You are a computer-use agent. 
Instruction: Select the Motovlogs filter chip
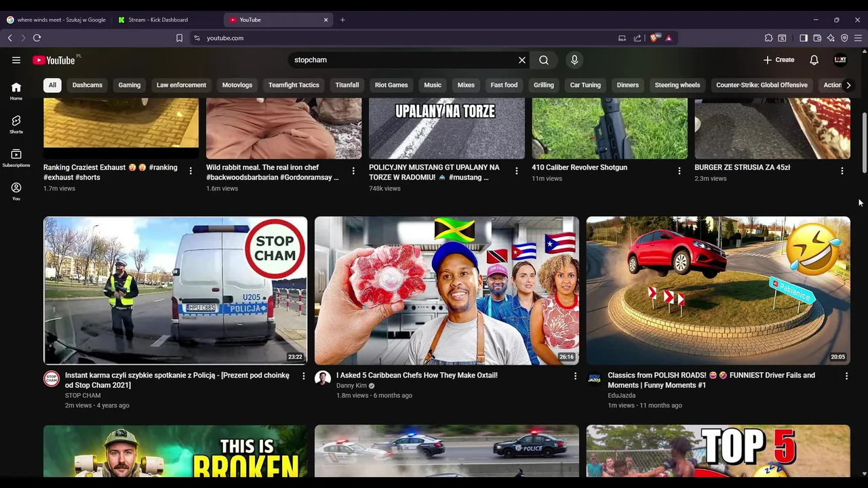tap(237, 85)
